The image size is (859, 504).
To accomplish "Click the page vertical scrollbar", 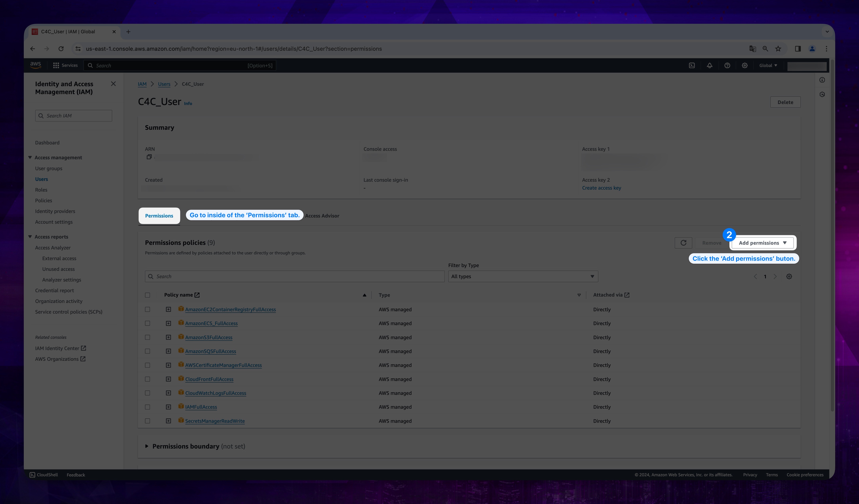I will [x=832, y=235].
